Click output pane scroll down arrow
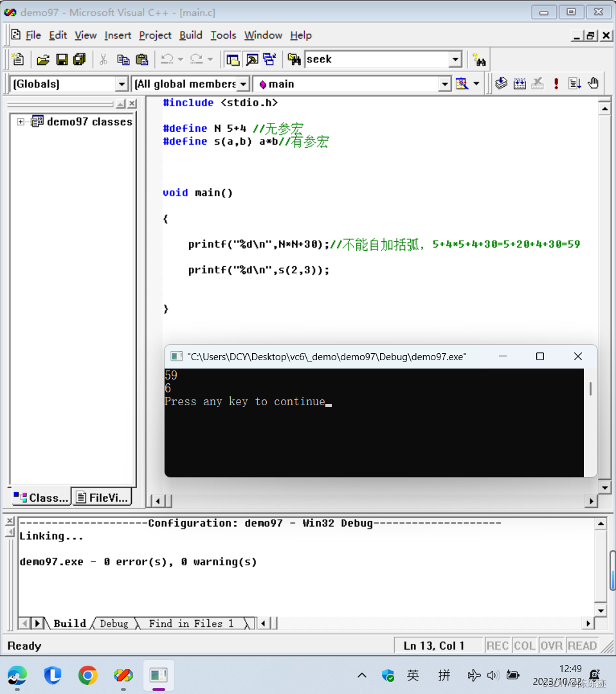The image size is (616, 694). [x=601, y=611]
